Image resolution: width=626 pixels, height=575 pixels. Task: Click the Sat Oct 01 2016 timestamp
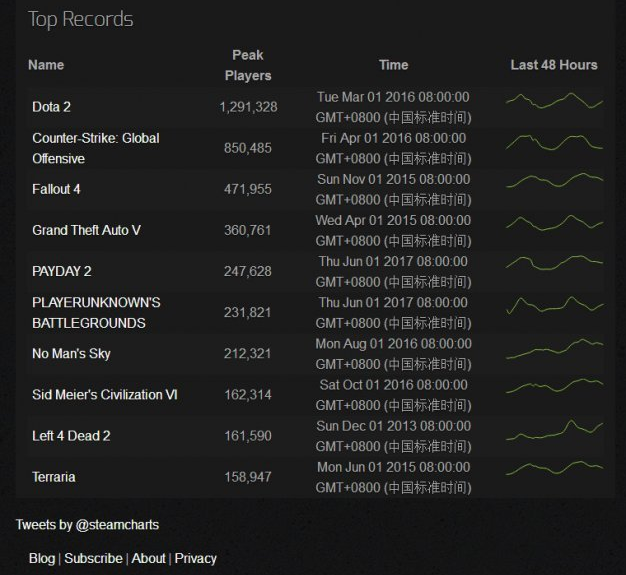[394, 395]
